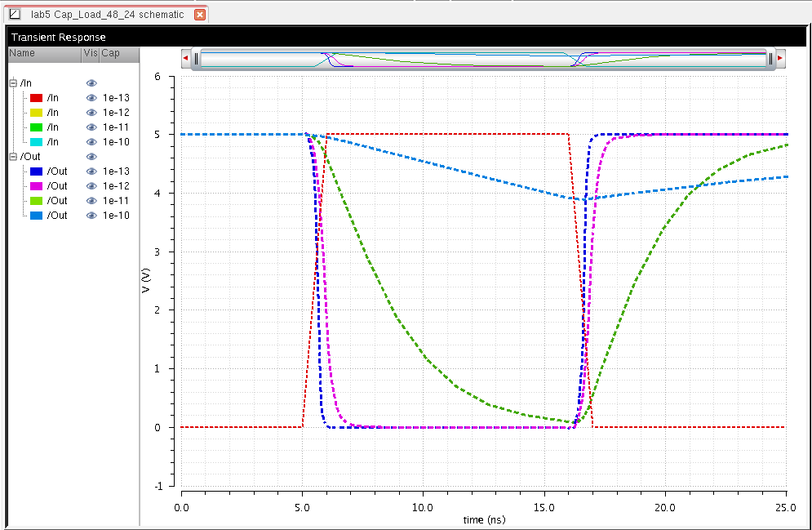Collapse the /Out signal group
This screenshot has height=530, width=812.
[13, 157]
